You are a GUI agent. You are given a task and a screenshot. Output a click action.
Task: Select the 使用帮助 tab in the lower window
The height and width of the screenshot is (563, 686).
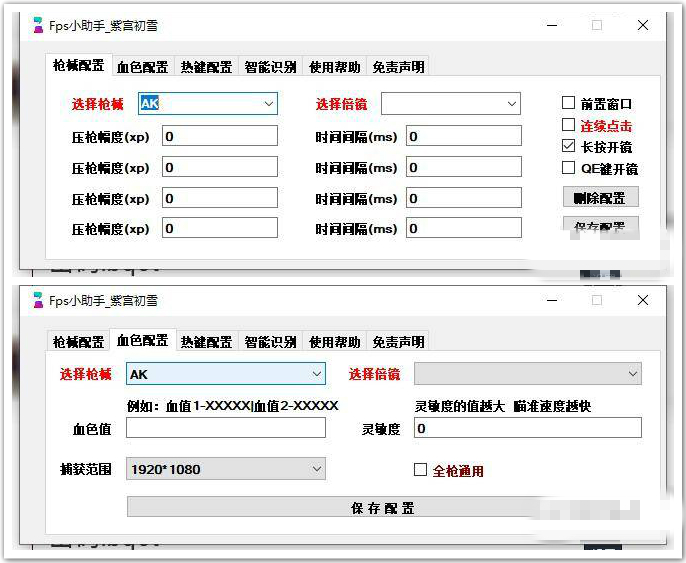334,342
